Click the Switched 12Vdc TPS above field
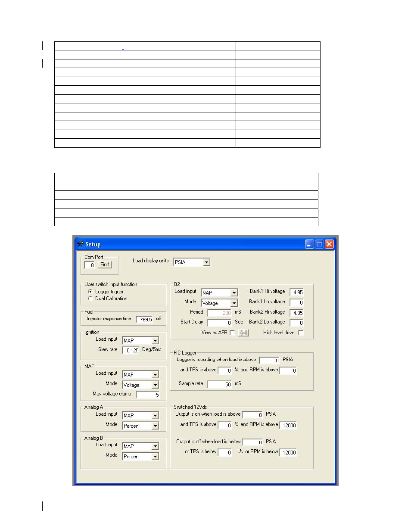This screenshot has width=411, height=532. pos(225,426)
